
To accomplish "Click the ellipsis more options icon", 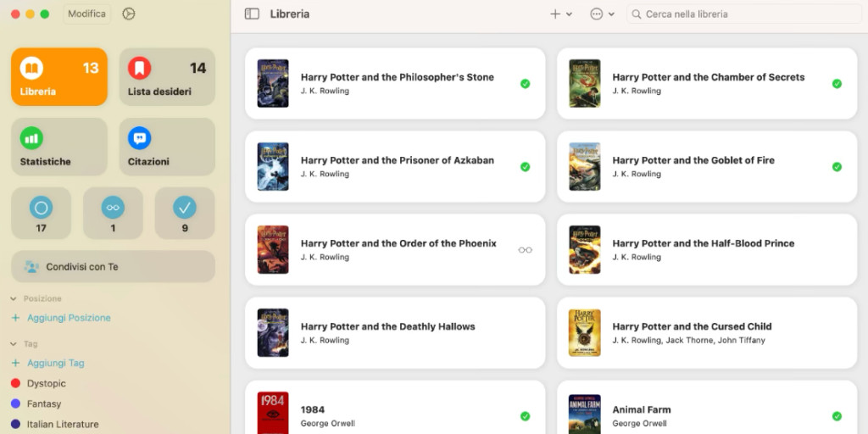I will click(596, 14).
